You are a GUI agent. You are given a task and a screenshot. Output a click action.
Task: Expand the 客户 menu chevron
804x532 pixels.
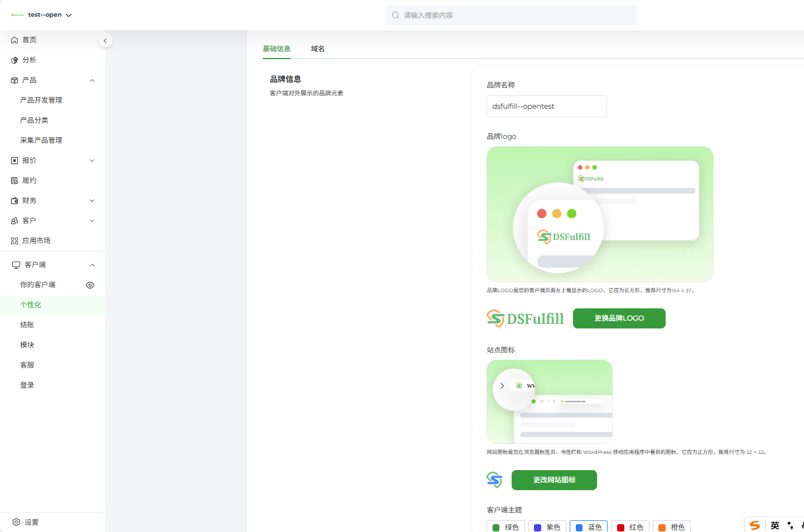(92, 221)
